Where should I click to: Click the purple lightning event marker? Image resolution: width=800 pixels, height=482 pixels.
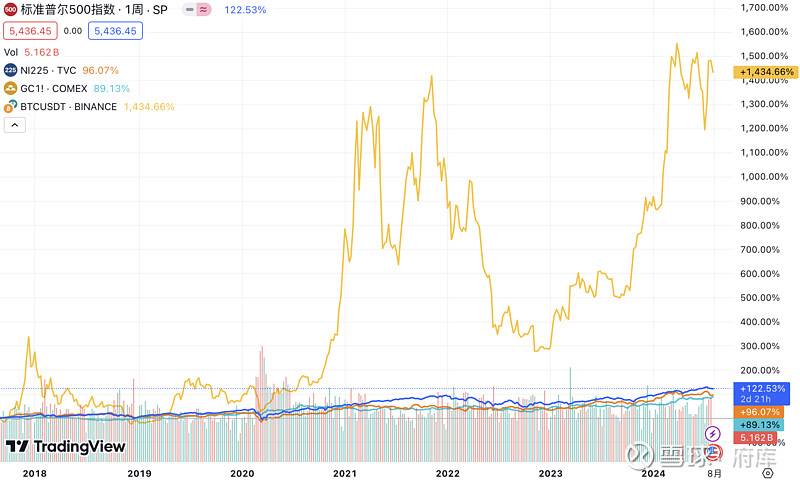[x=712, y=434]
